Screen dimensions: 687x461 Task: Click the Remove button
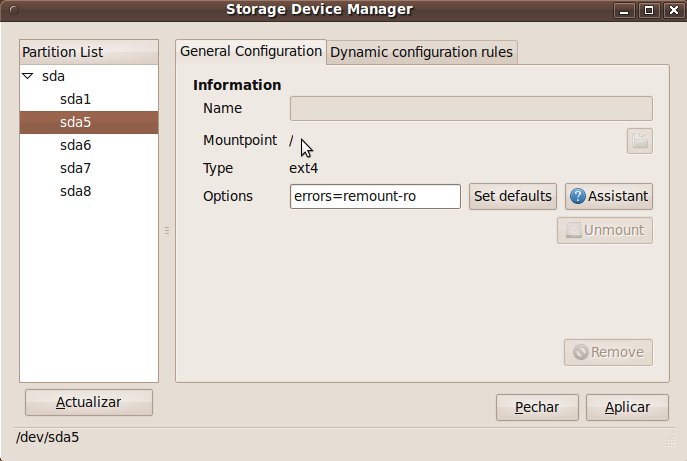[x=608, y=352]
